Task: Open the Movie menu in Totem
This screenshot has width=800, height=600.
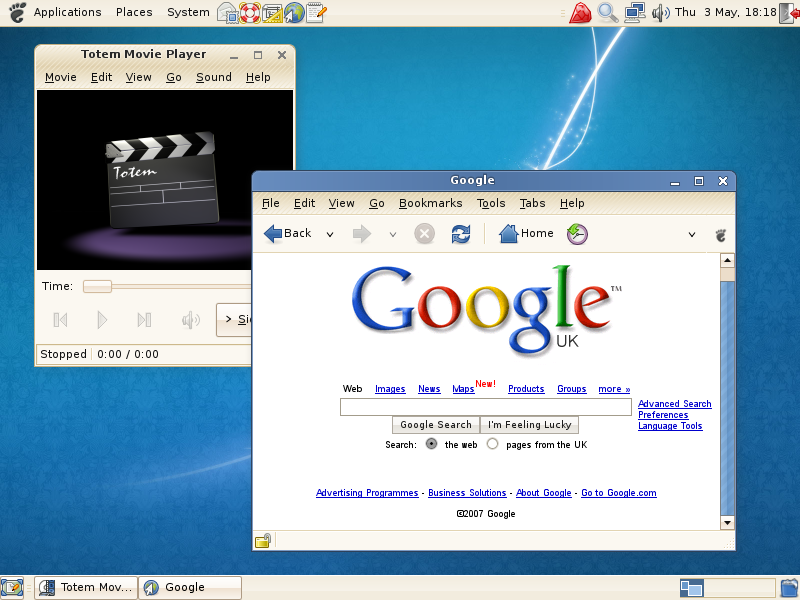Action: (x=61, y=77)
